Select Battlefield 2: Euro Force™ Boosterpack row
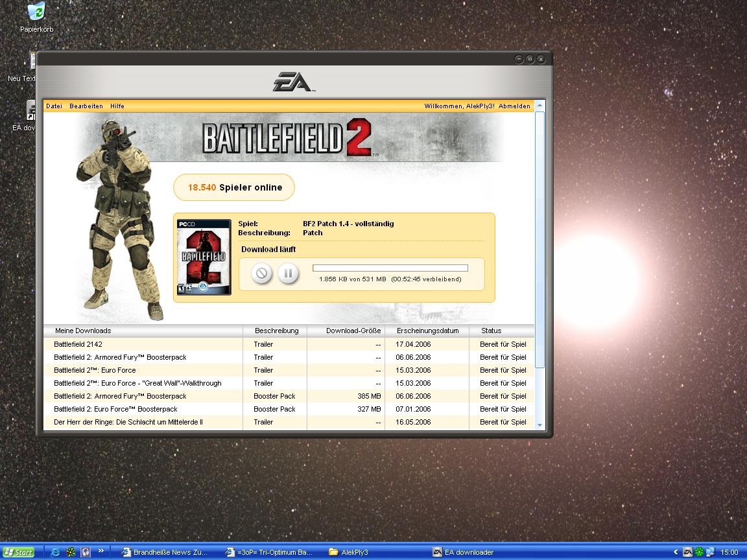Screen dimensions: 747x560 pyautogui.click(x=289, y=409)
